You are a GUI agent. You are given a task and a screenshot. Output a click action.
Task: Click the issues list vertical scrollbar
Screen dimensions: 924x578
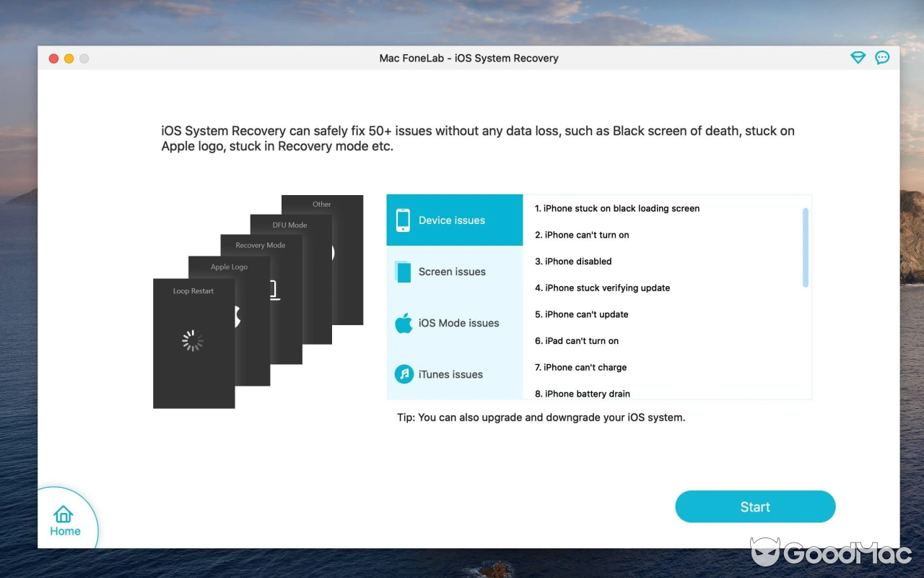coord(805,247)
